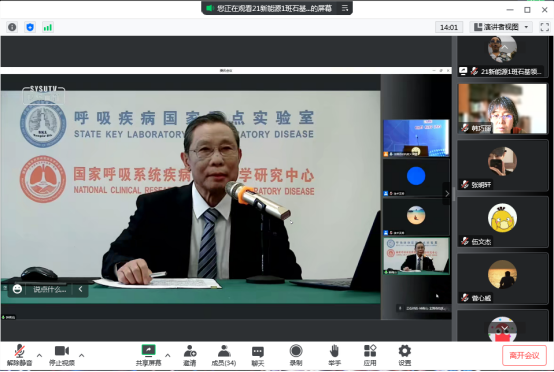The height and width of the screenshot is (372, 554).
Task: Click the 离开会议 leave meeting button
Action: (524, 355)
